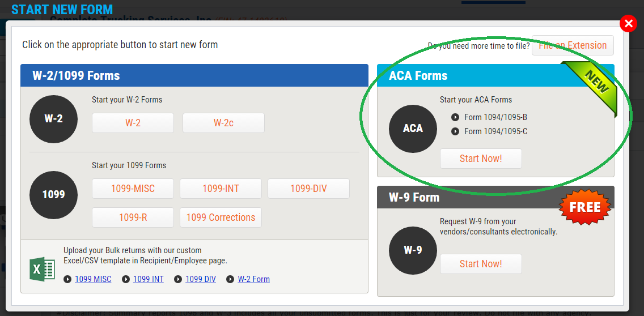Viewport: 644px width, 316px height.
Task: Click the Excel spreadsheet icon
Action: coord(42,268)
